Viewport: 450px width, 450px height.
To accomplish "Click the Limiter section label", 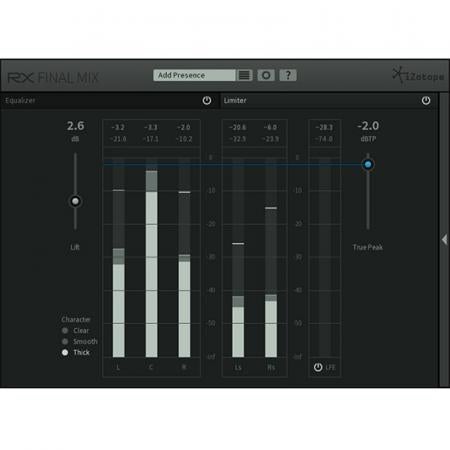I will 235,100.
